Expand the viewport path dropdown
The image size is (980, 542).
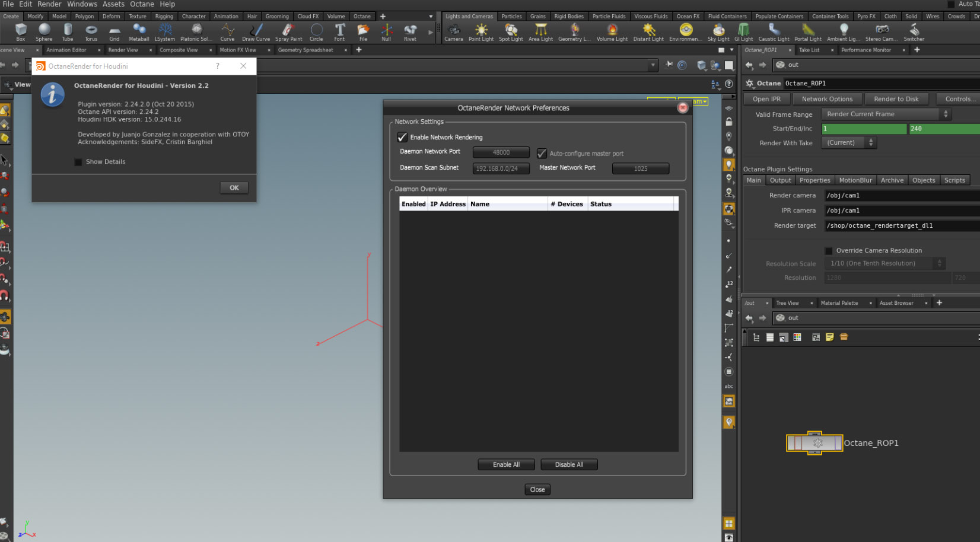(x=653, y=65)
